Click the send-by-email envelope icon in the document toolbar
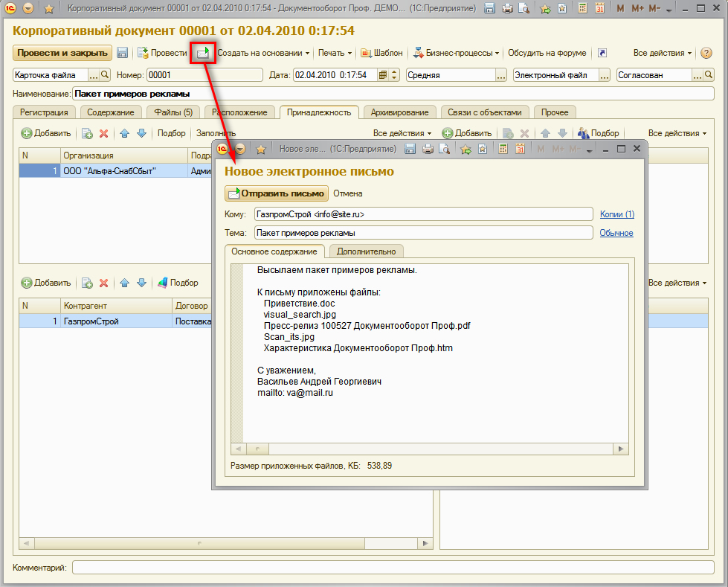The image size is (728, 587). point(203,53)
